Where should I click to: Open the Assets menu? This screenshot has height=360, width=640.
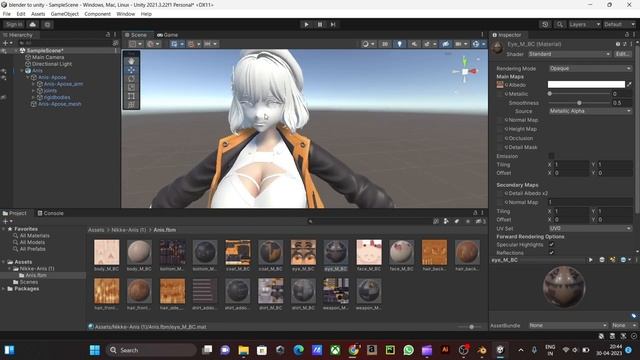[x=38, y=14]
